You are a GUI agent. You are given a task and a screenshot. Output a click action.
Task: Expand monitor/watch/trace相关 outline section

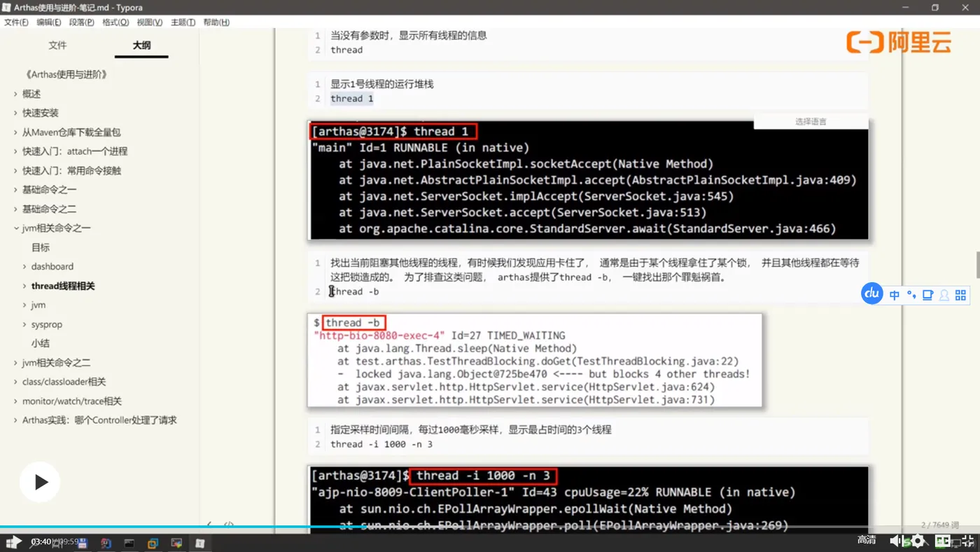pos(15,401)
